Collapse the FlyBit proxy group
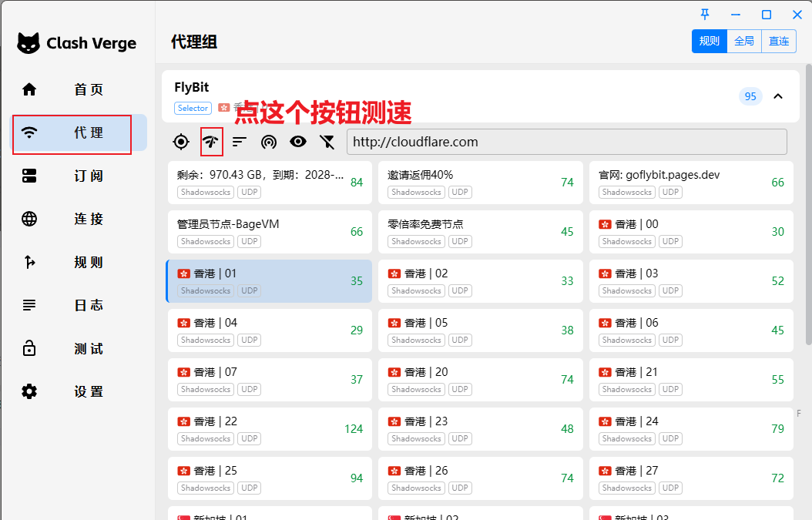Viewport: 812px width, 520px height. pos(778,96)
